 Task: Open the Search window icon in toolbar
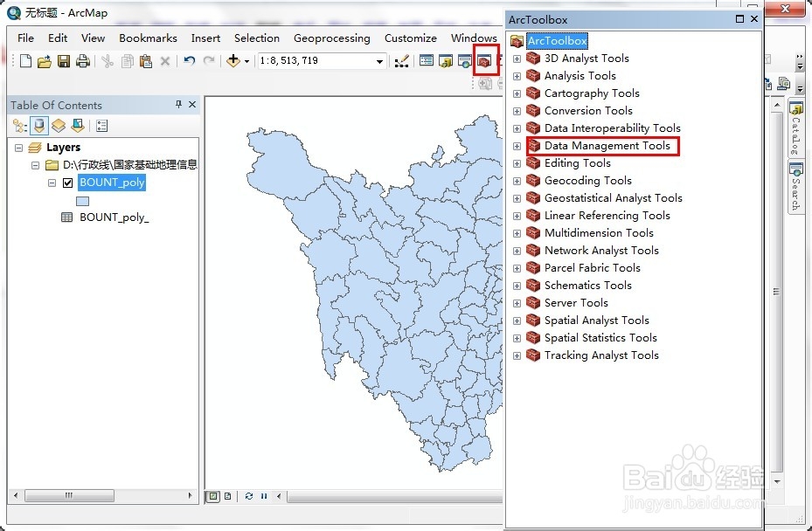tap(464, 61)
